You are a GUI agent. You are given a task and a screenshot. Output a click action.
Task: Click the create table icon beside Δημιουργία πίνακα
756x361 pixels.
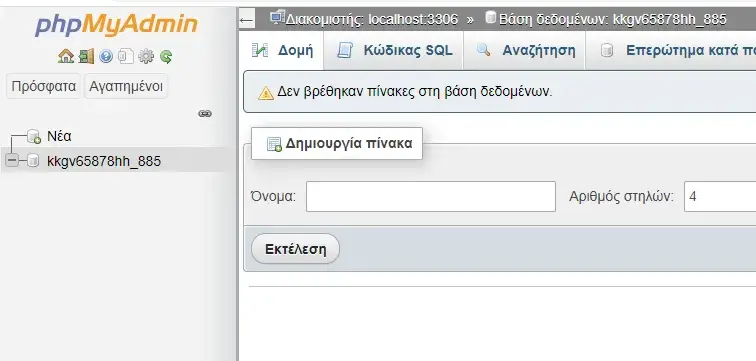(x=274, y=144)
